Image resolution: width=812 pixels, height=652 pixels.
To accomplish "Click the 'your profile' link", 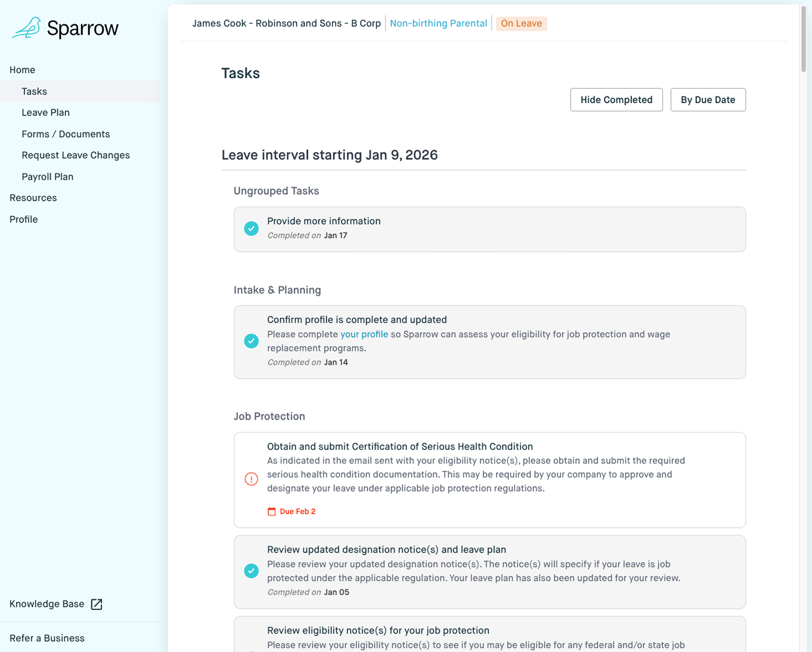I will (x=364, y=334).
